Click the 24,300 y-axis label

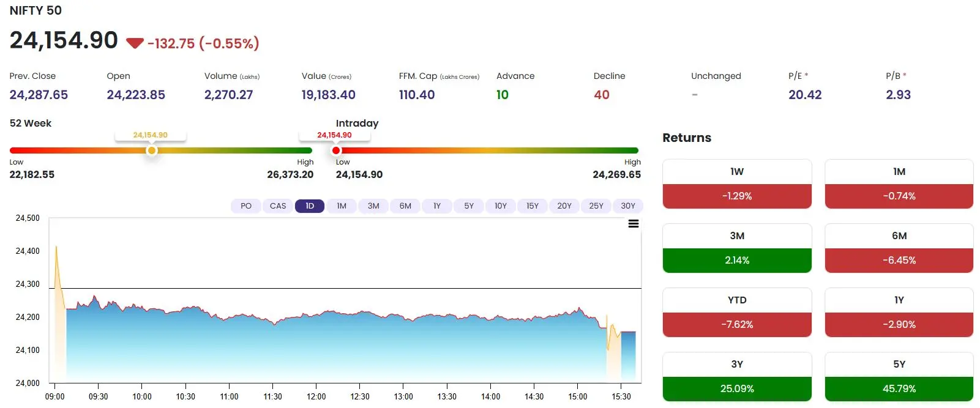pos(28,284)
